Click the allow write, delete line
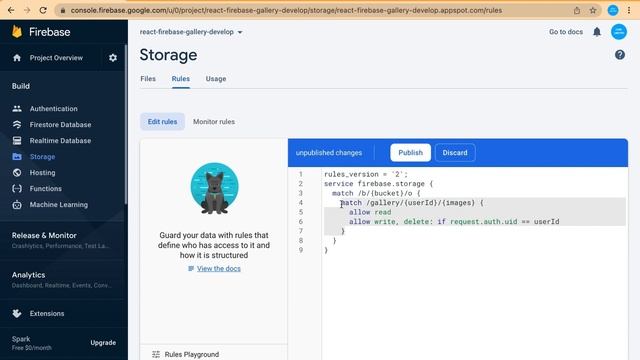 coord(454,222)
